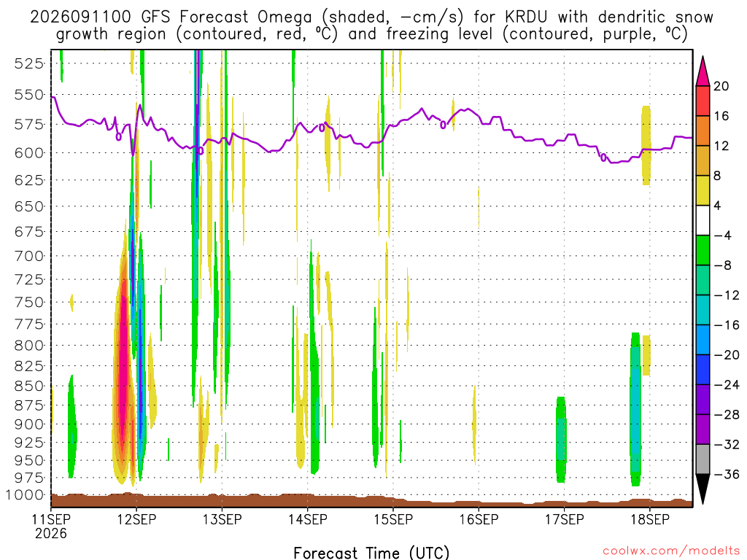Select the 16SEP forecast time marker
Image resolution: width=747 pixels, height=560 pixels.
479,519
